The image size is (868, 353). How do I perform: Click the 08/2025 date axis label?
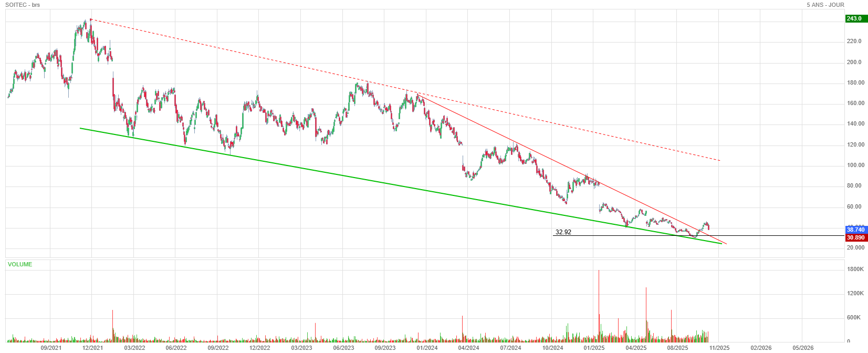[677, 348]
